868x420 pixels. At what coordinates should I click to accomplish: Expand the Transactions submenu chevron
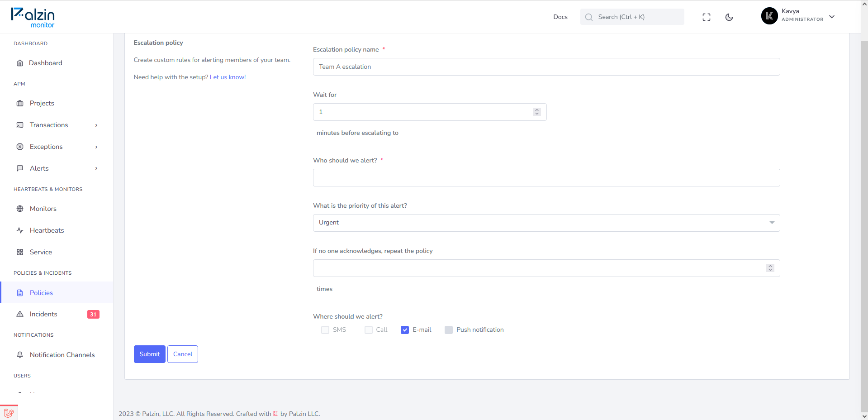click(96, 125)
